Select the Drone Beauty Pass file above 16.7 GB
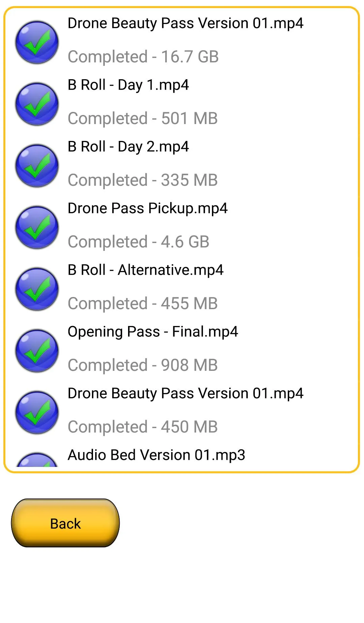Viewport: 364px width, 623px height. point(185,24)
